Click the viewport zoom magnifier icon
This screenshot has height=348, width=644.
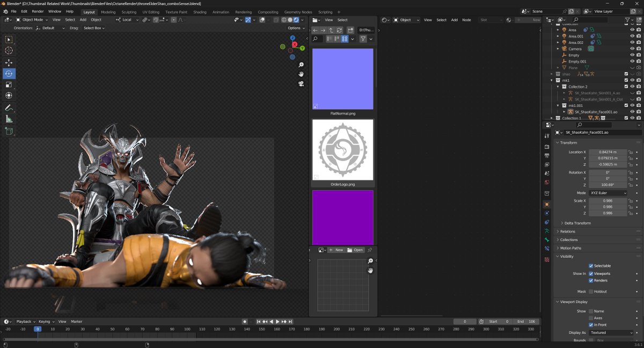coord(302,65)
